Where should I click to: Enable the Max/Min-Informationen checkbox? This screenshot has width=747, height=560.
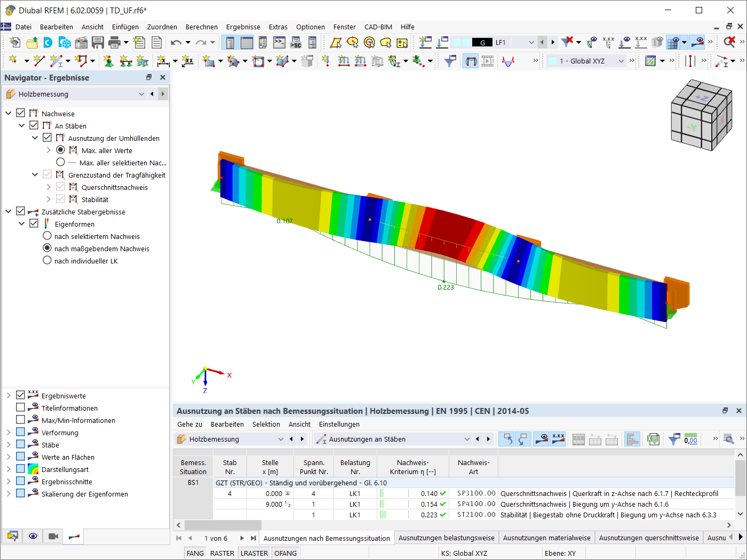coord(21,420)
